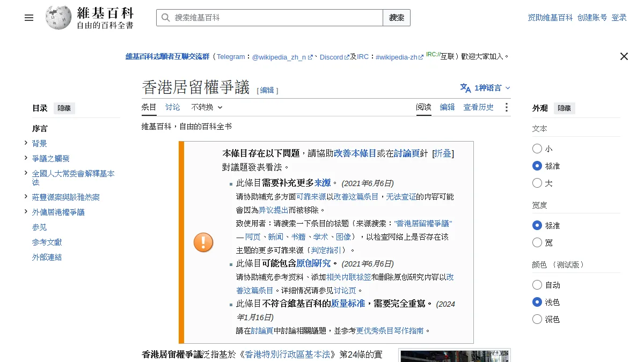Screen dimensions: 644x362
Task: Open the 编辑 tab
Action: (448, 107)
